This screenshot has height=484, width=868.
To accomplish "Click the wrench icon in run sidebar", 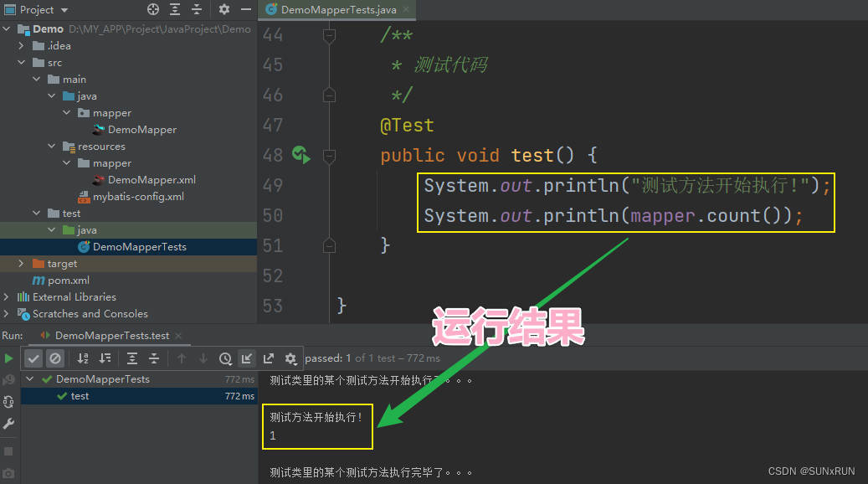I will pos(8,424).
